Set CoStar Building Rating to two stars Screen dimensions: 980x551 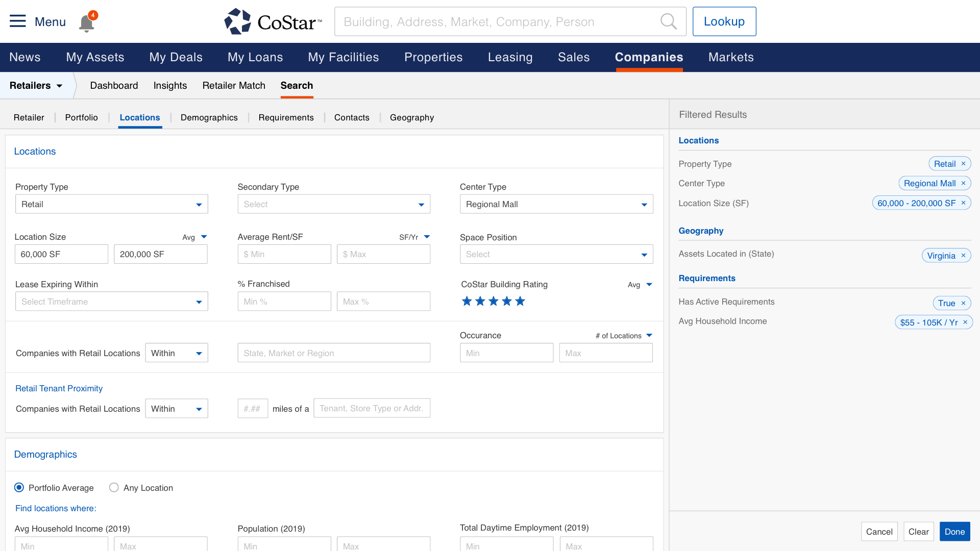point(480,301)
